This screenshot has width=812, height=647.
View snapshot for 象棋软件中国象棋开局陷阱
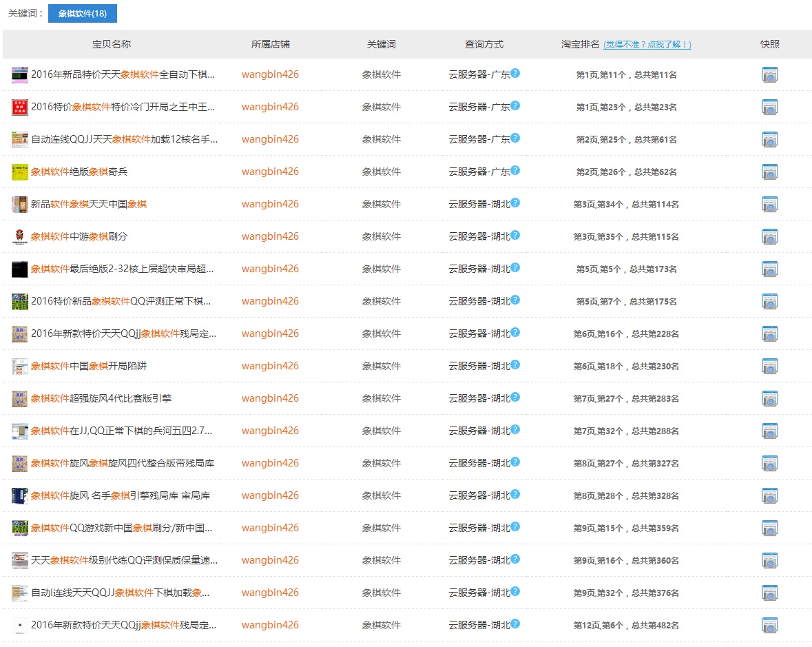(769, 367)
